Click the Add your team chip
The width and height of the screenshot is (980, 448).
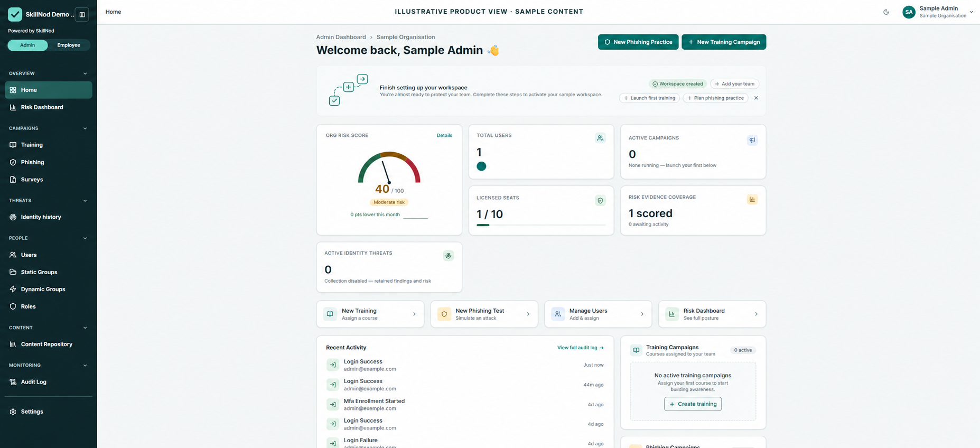(734, 84)
